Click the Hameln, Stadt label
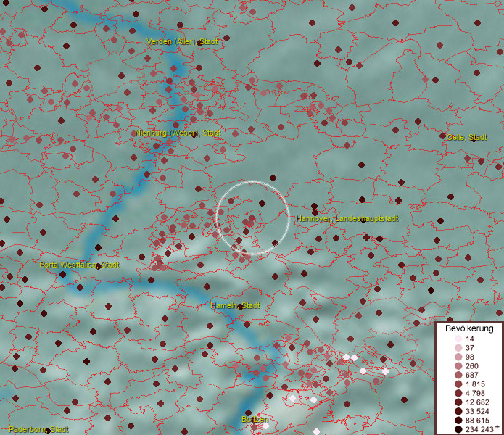 [x=235, y=305]
